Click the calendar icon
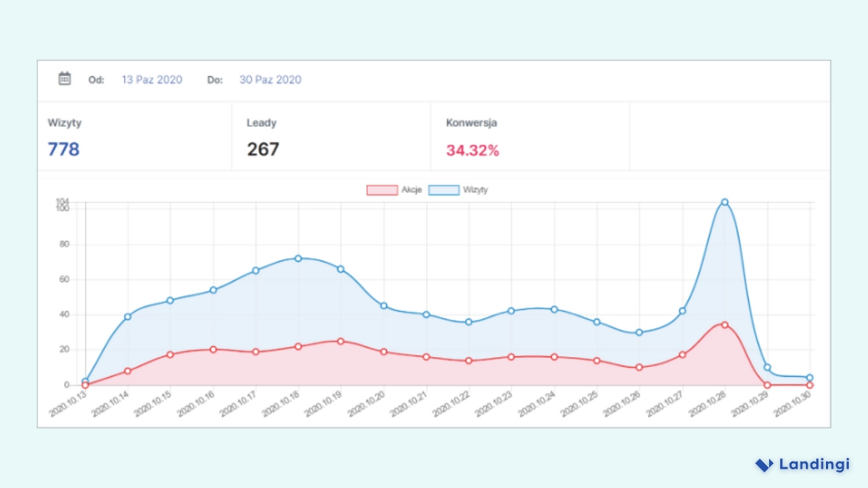This screenshot has height=488, width=868. pyautogui.click(x=65, y=78)
